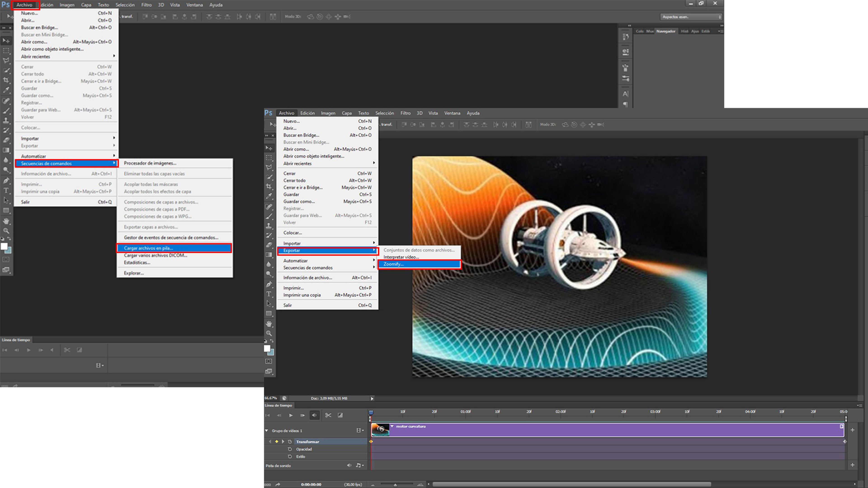Click Procesador de imágenes... in the back window submenu
Screen dimensions: 868x488
coord(175,163)
